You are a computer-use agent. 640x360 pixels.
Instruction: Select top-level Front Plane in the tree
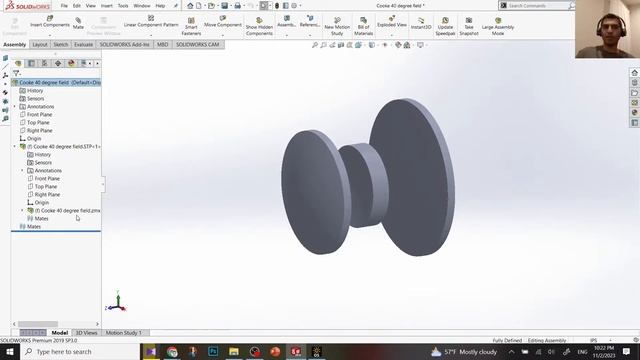click(x=39, y=115)
